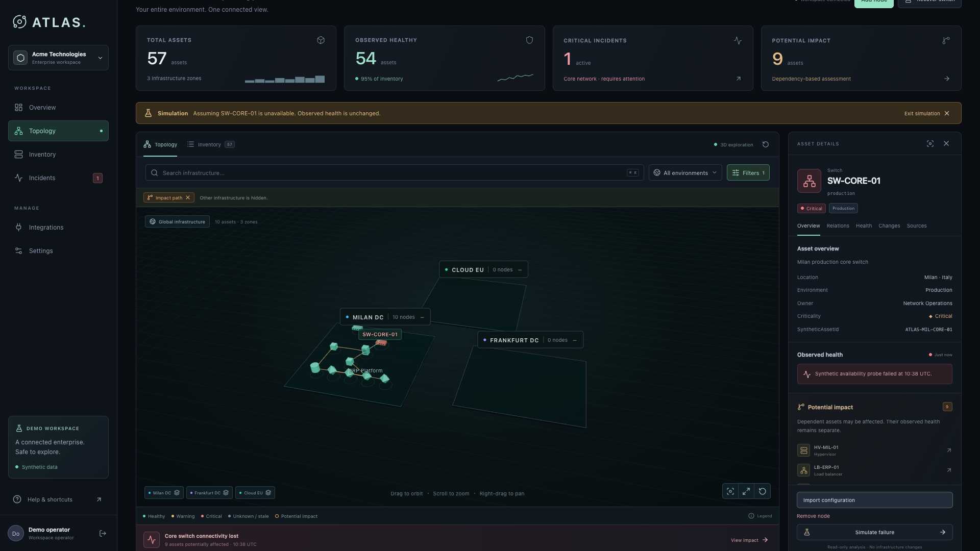This screenshot has height=551, width=980.
Task: Open the Overview page in sidebar
Action: (x=58, y=108)
